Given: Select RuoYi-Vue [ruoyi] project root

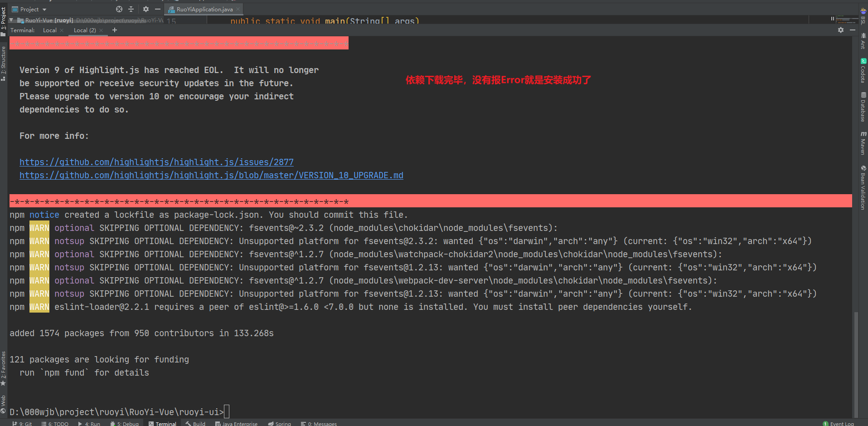Looking at the screenshot, I should [x=49, y=20].
